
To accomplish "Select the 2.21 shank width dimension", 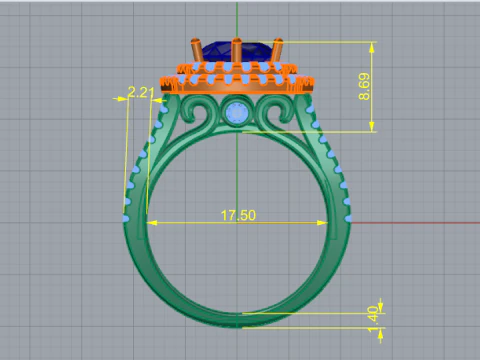I will coord(141,92).
